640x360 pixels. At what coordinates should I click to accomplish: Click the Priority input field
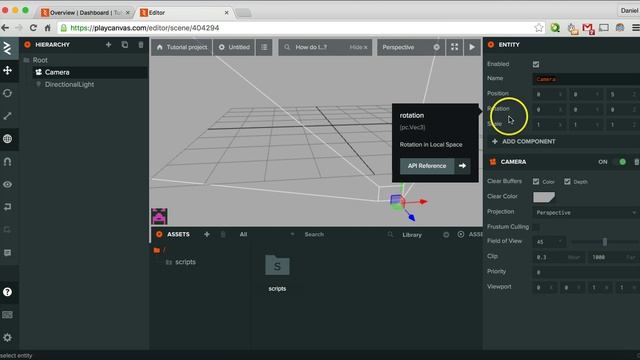pos(586,272)
